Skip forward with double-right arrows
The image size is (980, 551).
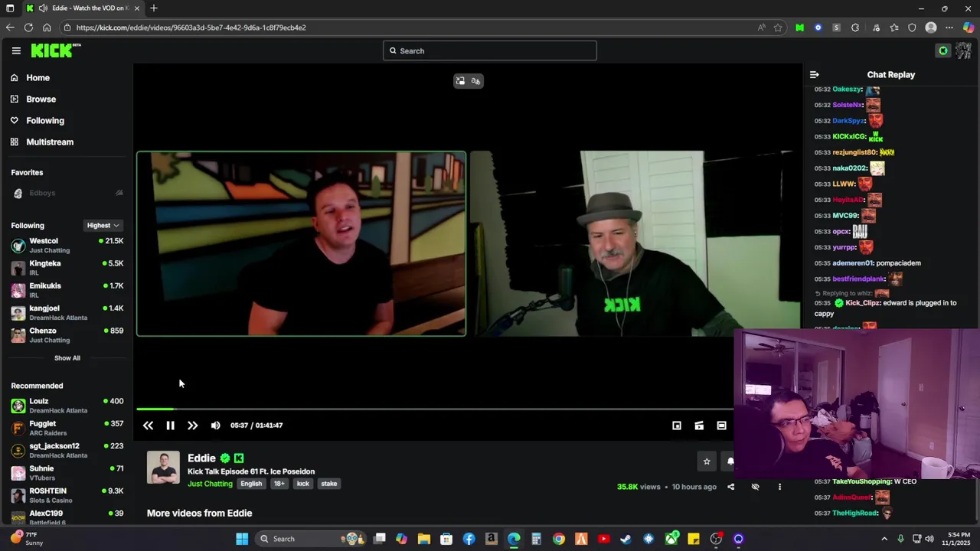[x=192, y=425]
